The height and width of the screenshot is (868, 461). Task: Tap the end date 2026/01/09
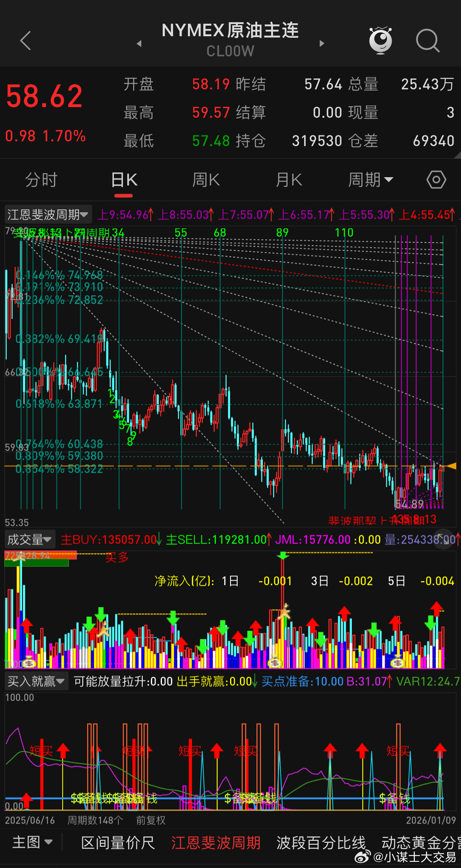431,820
